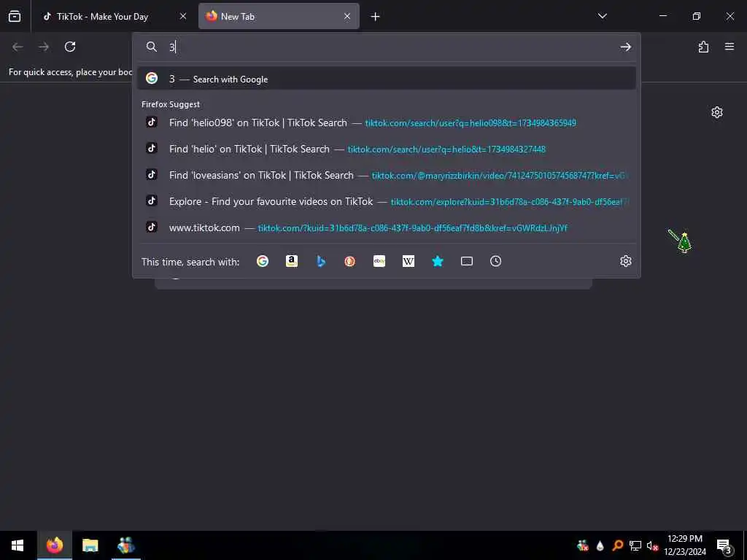
Task: Open a new tab with plus button
Action: click(376, 17)
